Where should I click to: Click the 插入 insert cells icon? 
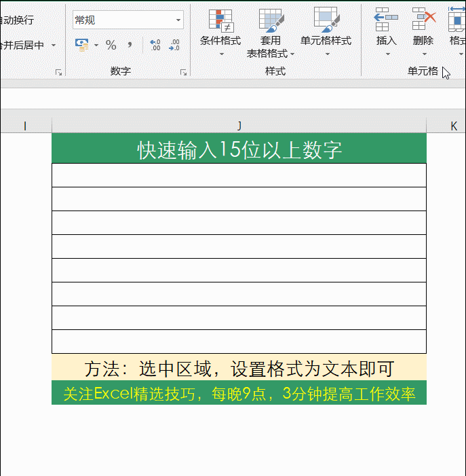[386, 20]
